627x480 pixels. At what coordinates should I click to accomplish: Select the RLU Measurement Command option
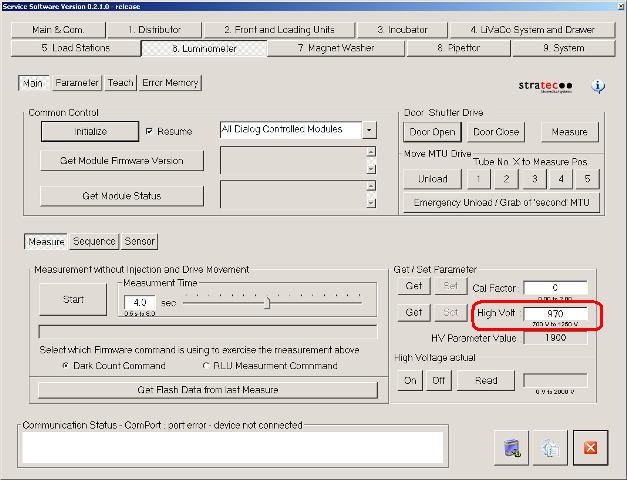point(207,366)
